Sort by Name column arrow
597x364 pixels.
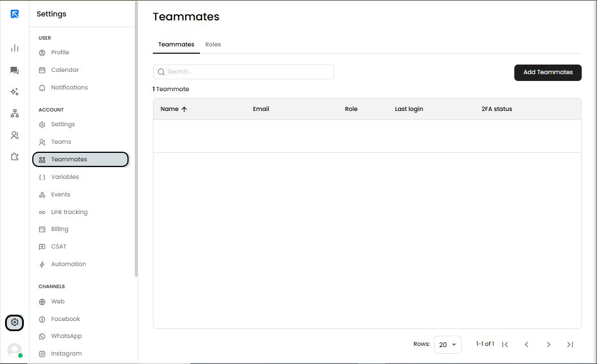tap(184, 109)
